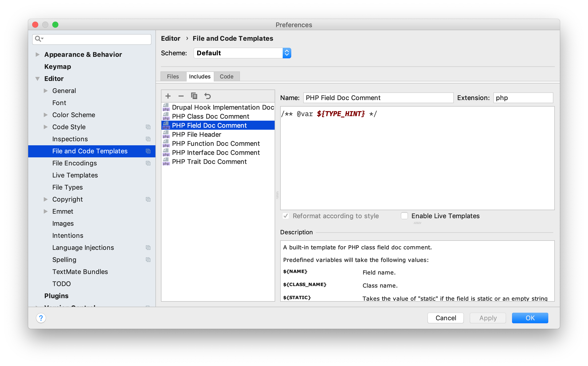Click the Cancel button
The height and width of the screenshot is (366, 588).
click(x=446, y=318)
